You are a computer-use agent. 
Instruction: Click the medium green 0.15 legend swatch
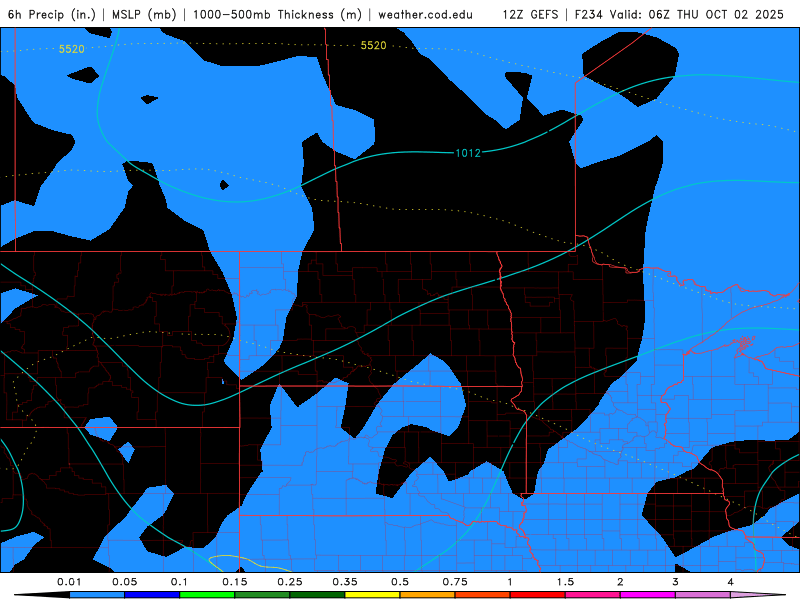point(262,595)
